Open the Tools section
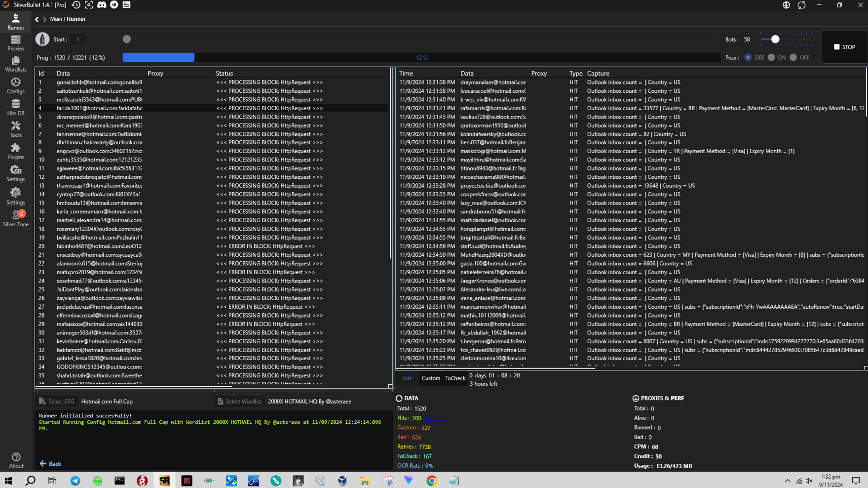The height and width of the screenshot is (488, 868). 15,130
